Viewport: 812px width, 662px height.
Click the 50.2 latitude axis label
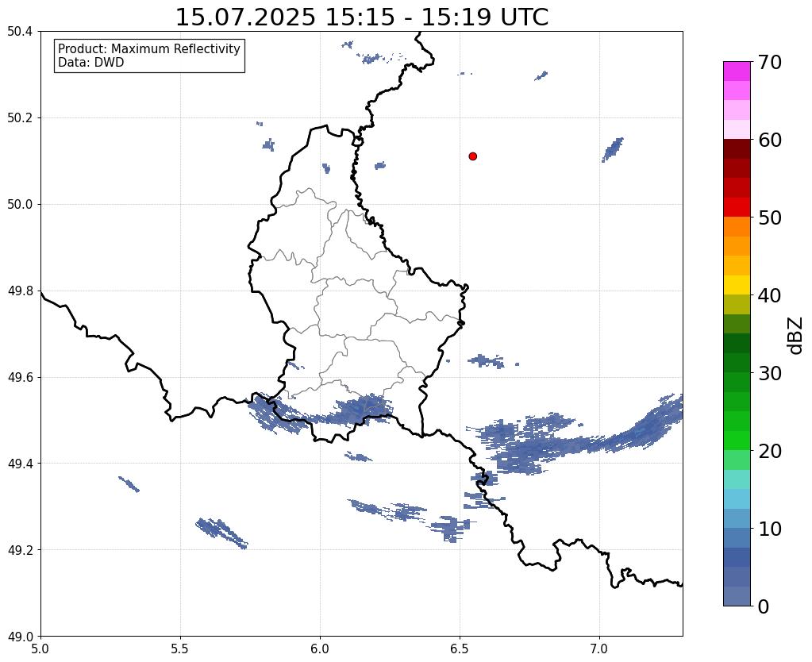click(x=20, y=118)
